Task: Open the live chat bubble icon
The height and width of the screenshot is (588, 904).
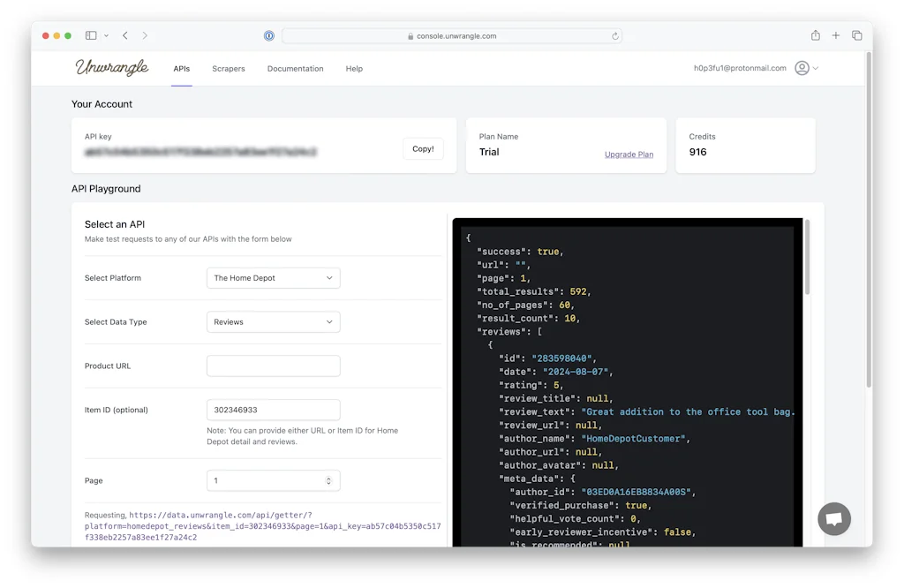Action: (833, 519)
